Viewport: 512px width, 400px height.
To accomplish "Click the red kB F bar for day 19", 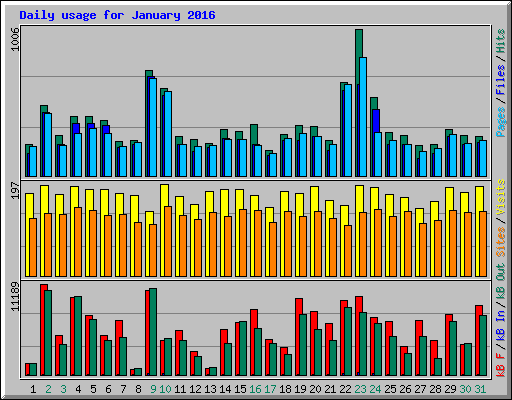I will click(297, 337).
